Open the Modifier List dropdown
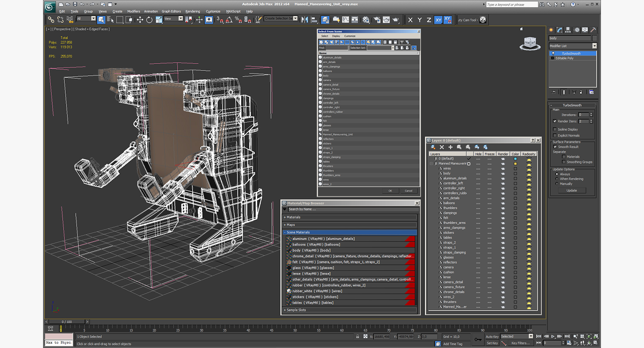Viewport: 644px width, 348px height. [x=573, y=46]
